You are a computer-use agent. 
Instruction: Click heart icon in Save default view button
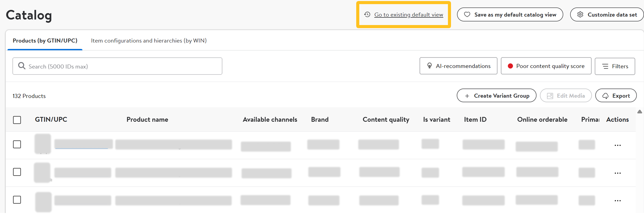(467, 14)
